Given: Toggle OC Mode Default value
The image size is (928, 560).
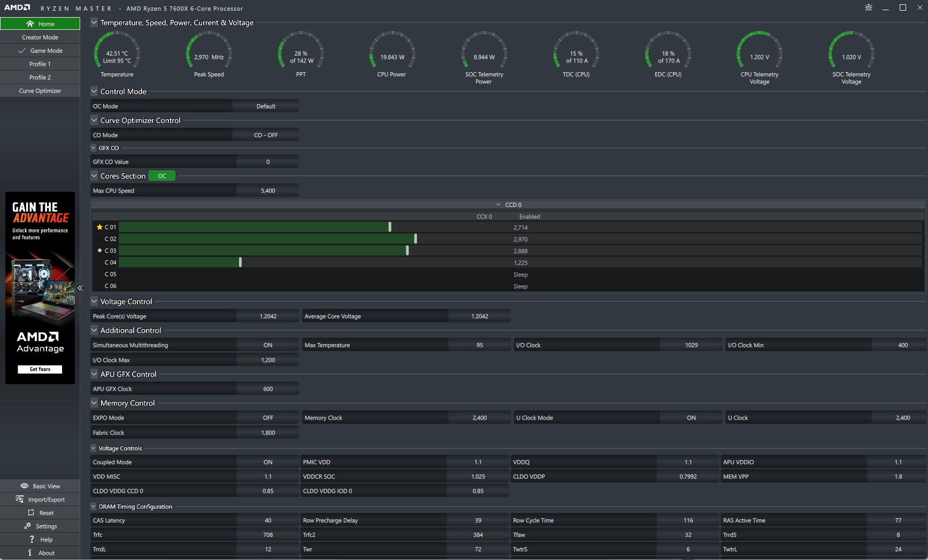Looking at the screenshot, I should pyautogui.click(x=266, y=106).
